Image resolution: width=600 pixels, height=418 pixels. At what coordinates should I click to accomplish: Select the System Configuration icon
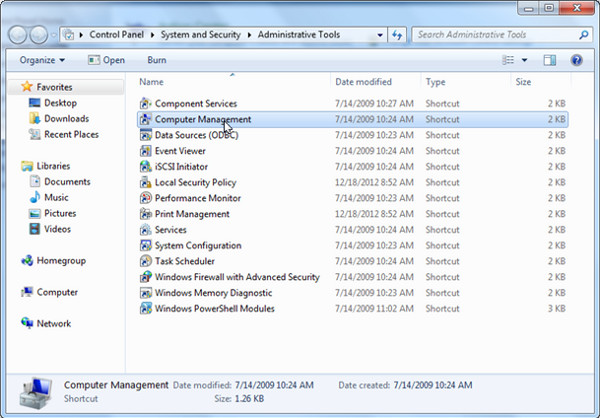point(145,245)
